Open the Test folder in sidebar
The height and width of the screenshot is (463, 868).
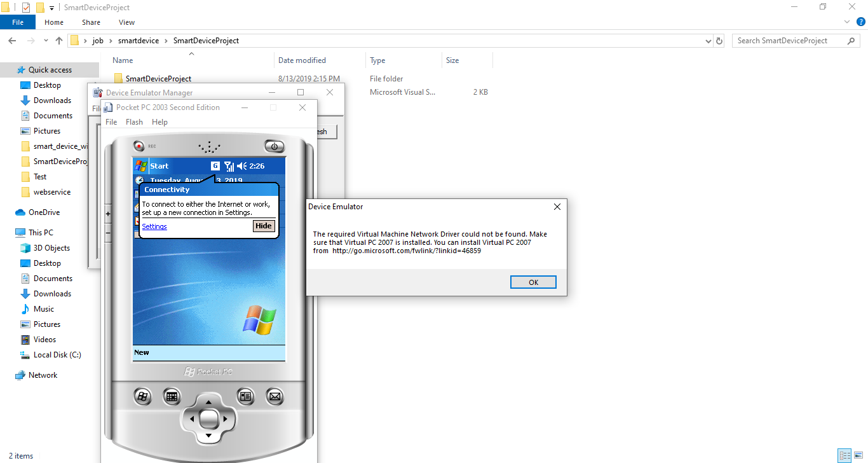click(x=40, y=177)
